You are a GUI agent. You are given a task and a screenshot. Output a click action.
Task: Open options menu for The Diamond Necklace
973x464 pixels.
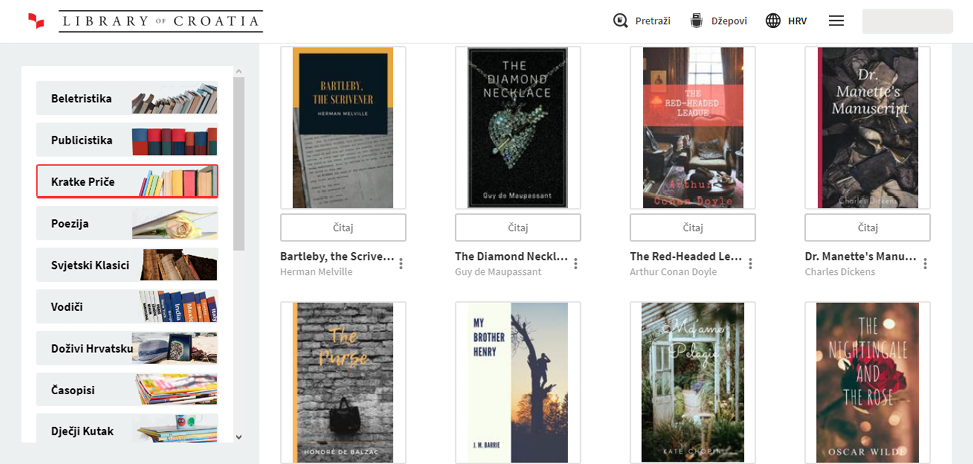tap(576, 264)
